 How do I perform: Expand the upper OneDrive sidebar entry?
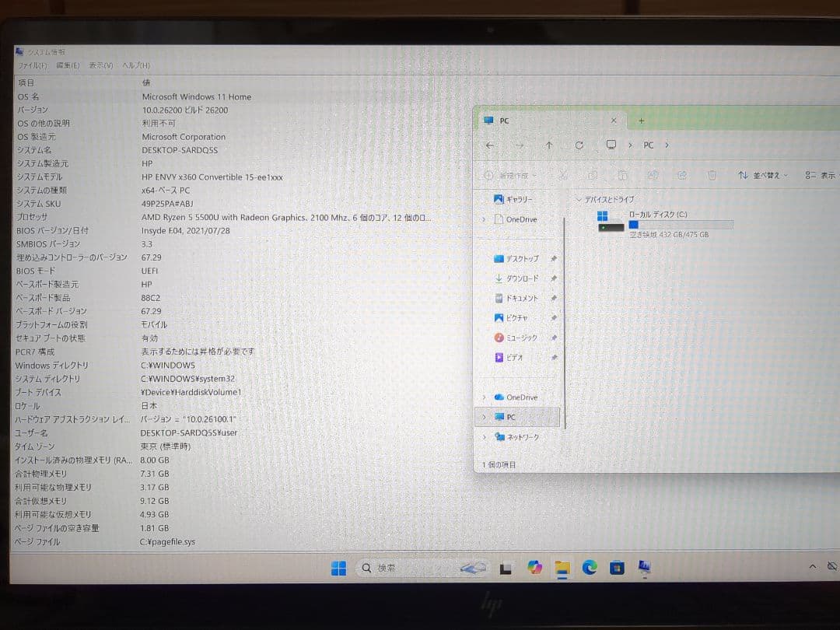pyautogui.click(x=484, y=219)
